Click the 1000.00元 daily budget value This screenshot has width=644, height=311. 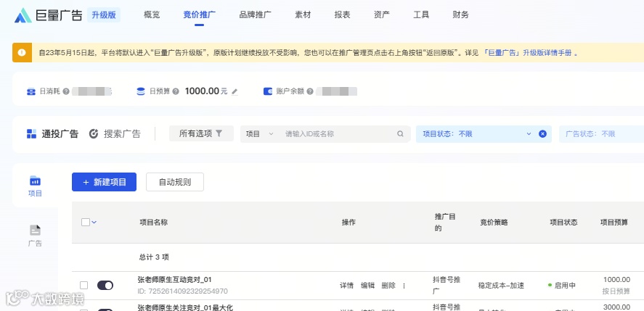[x=206, y=91]
